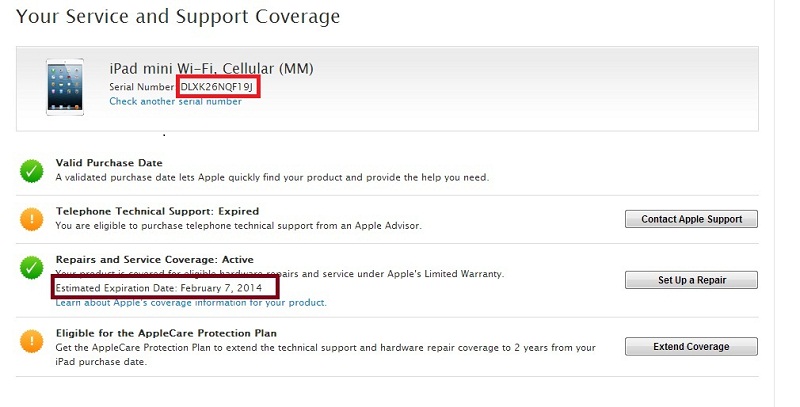Image resolution: width=800 pixels, height=407 pixels.
Task: Select the serial number DLXK26NQF19J text
Action: 217,87
